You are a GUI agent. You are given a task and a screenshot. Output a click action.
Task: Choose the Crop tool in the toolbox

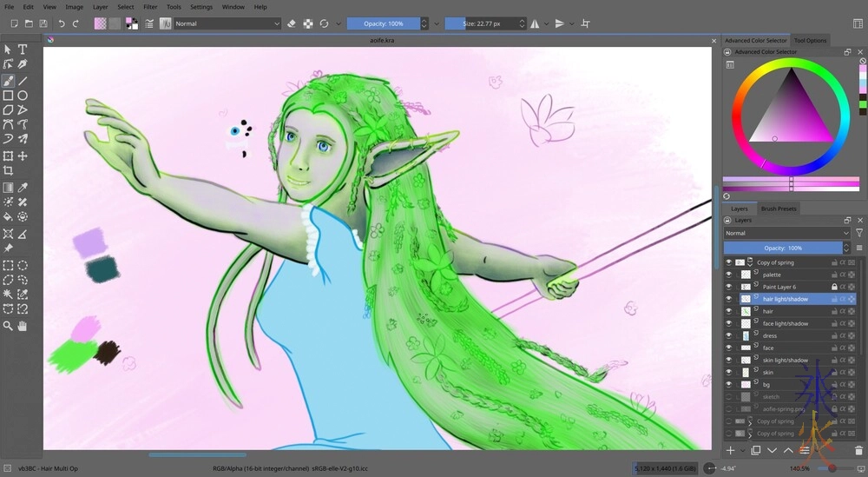pos(8,171)
